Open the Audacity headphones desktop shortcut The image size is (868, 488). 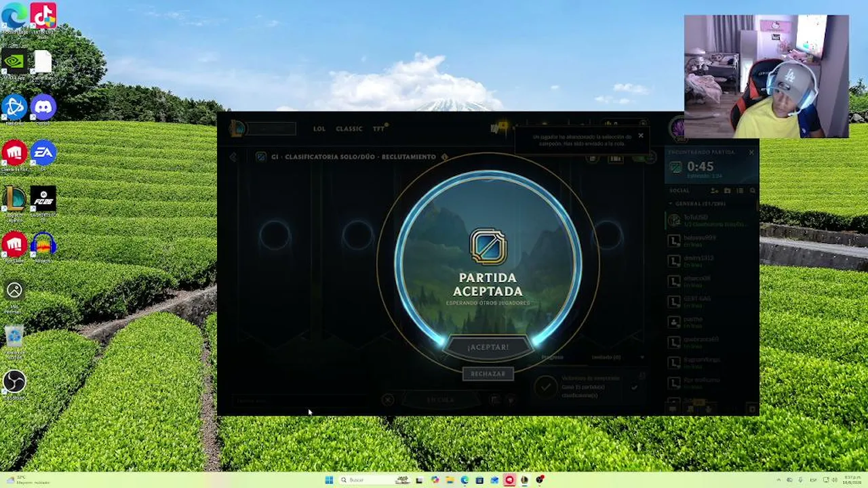point(43,245)
